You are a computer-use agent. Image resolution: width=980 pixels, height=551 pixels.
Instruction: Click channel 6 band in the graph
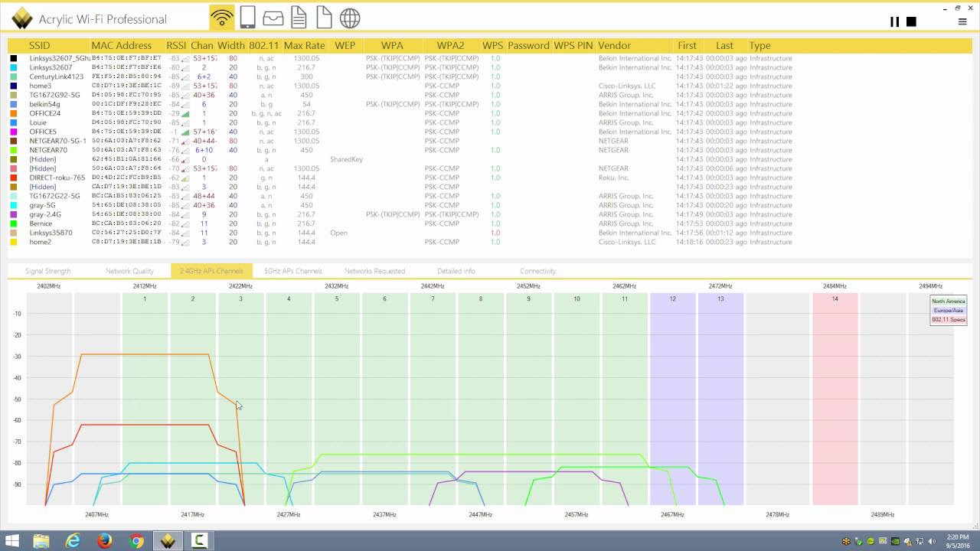(x=384, y=398)
